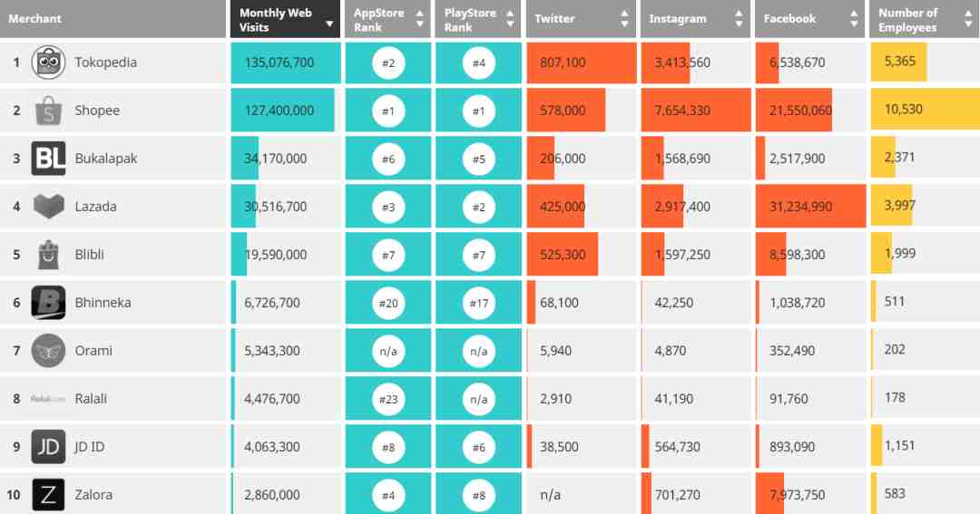Sort by Number of Employees header
This screenshot has height=514, width=980.
(x=925, y=19)
